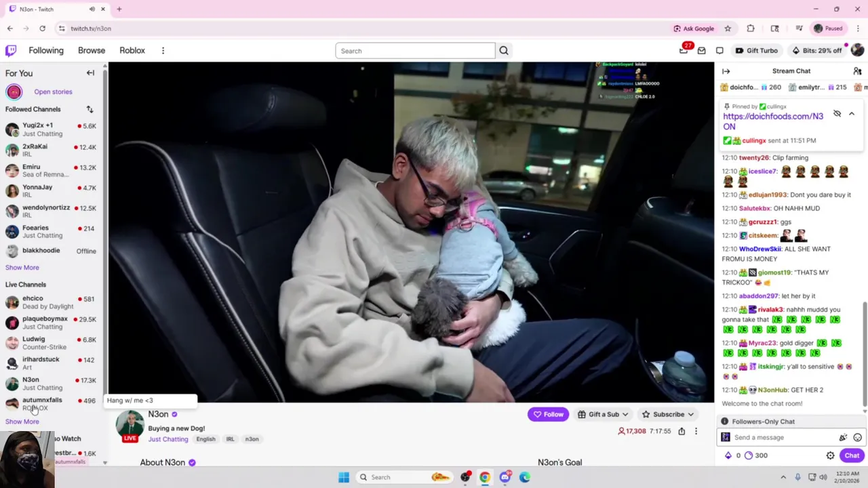Viewport: 868px width, 488px height.
Task: Mute the N3on browser tab audio
Action: pyautogui.click(x=92, y=9)
